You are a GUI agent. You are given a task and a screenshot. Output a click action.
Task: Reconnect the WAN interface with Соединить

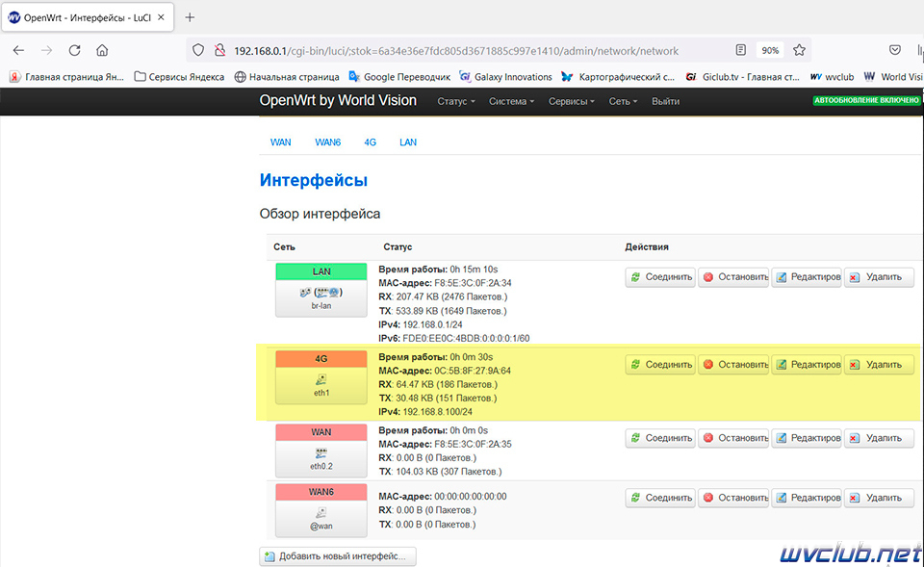tap(660, 438)
